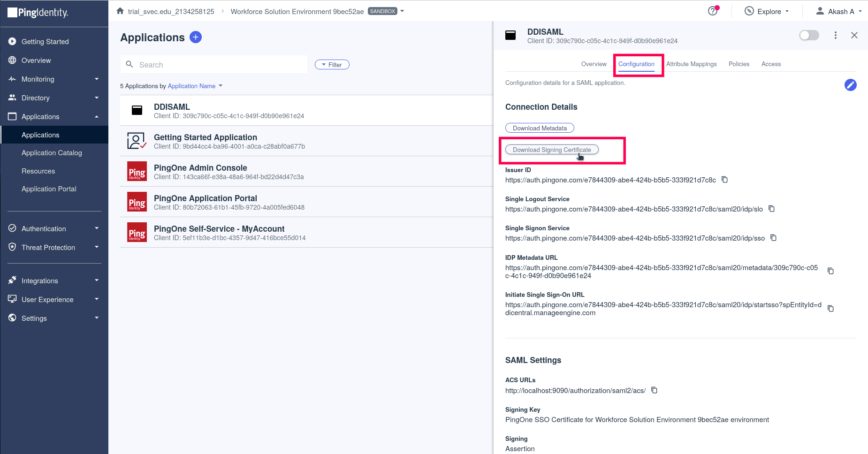Copy the Issuer ID value
The image size is (868, 454).
pos(725,180)
